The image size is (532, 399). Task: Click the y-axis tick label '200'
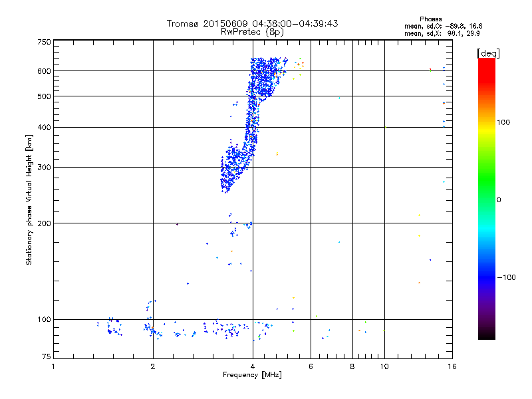tap(44, 223)
